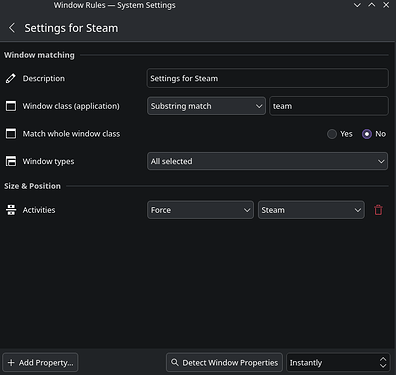This screenshot has height=375, width=396.
Task: Click Add Property button
Action: point(40,362)
